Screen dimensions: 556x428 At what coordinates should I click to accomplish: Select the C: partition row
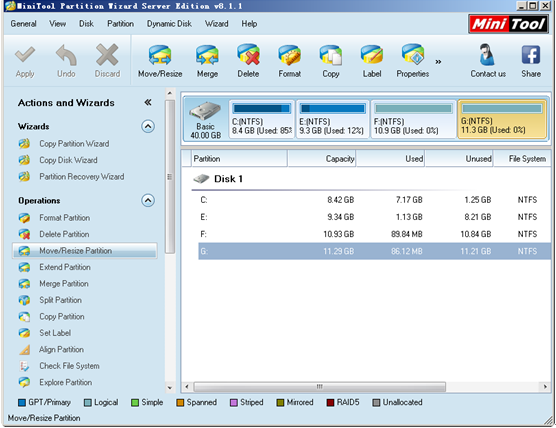tap(374, 200)
